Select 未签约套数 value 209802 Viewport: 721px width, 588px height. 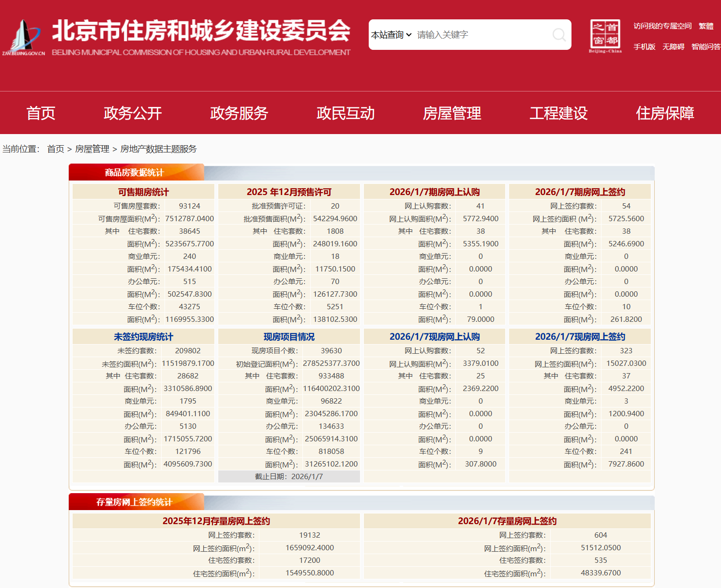(x=188, y=351)
